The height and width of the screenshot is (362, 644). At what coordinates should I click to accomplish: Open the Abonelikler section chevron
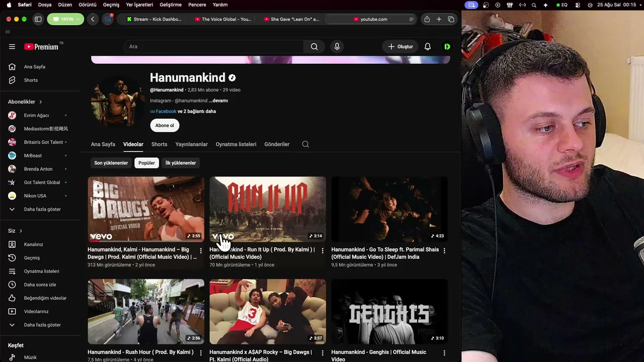[x=41, y=102]
